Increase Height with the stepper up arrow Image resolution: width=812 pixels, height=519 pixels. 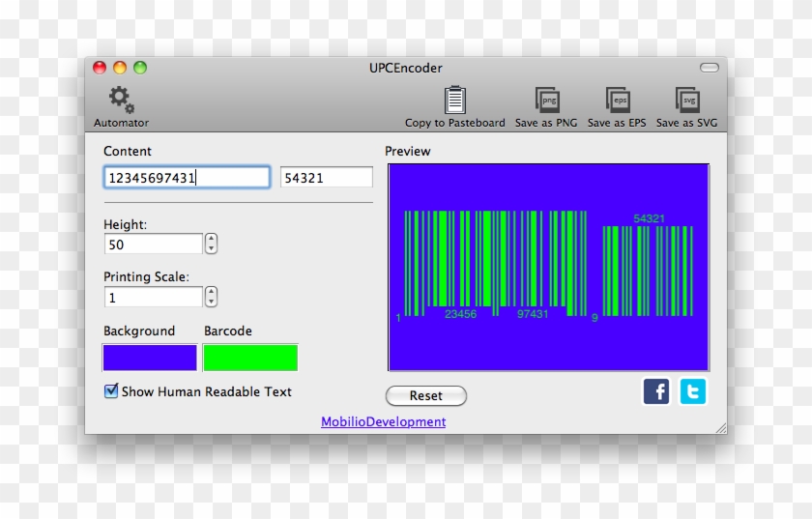point(211,239)
